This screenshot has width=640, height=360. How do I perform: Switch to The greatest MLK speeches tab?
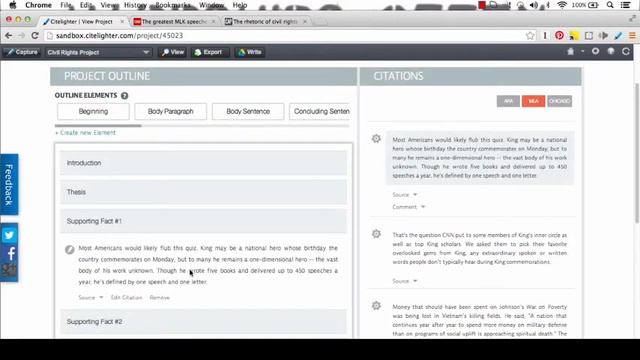click(174, 22)
